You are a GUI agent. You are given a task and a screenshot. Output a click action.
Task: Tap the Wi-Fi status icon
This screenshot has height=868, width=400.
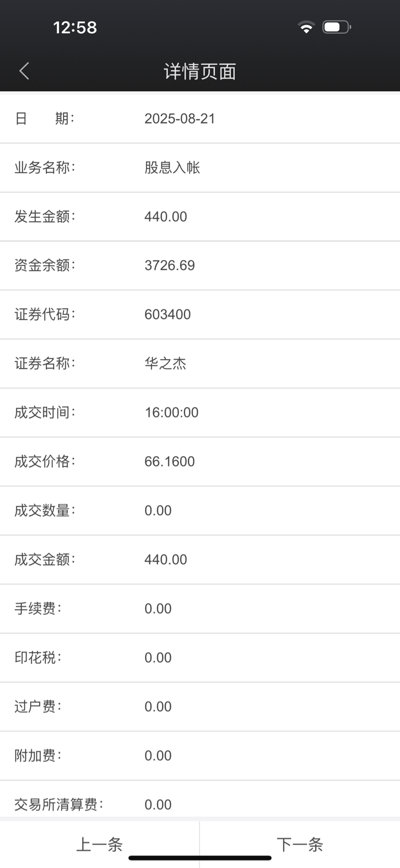point(306,27)
